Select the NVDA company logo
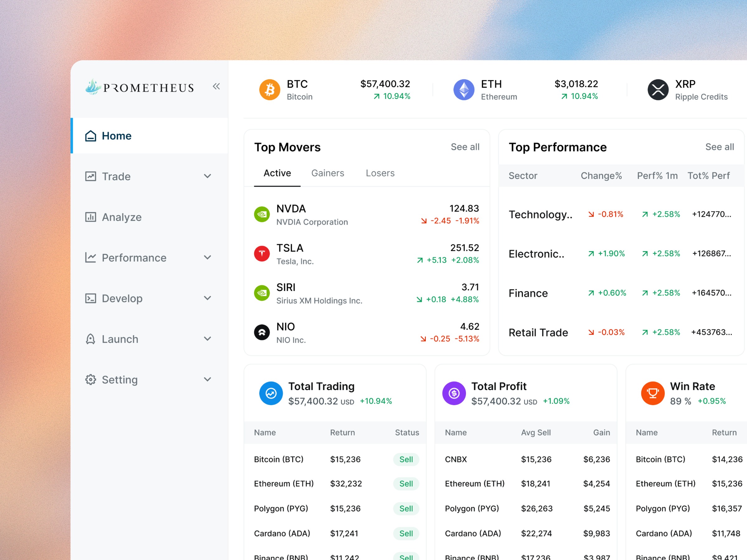Image resolution: width=747 pixels, height=560 pixels. pyautogui.click(x=262, y=214)
